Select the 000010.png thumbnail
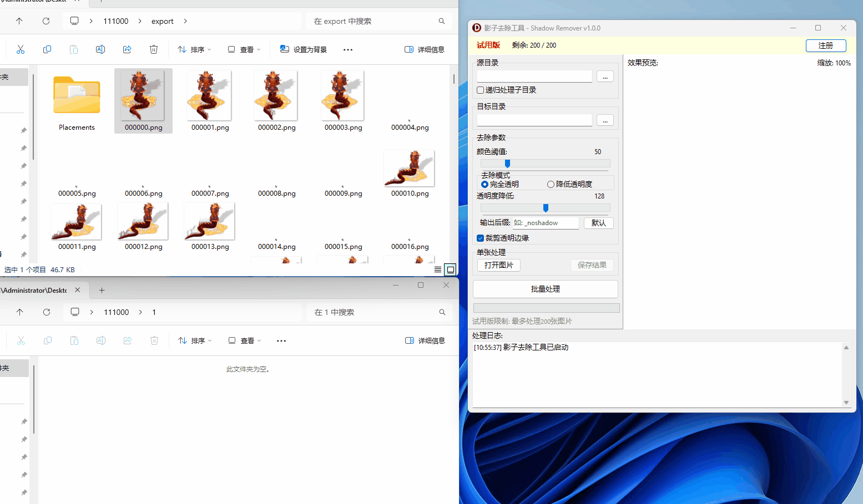Screen dimensions: 863x504 (409, 168)
